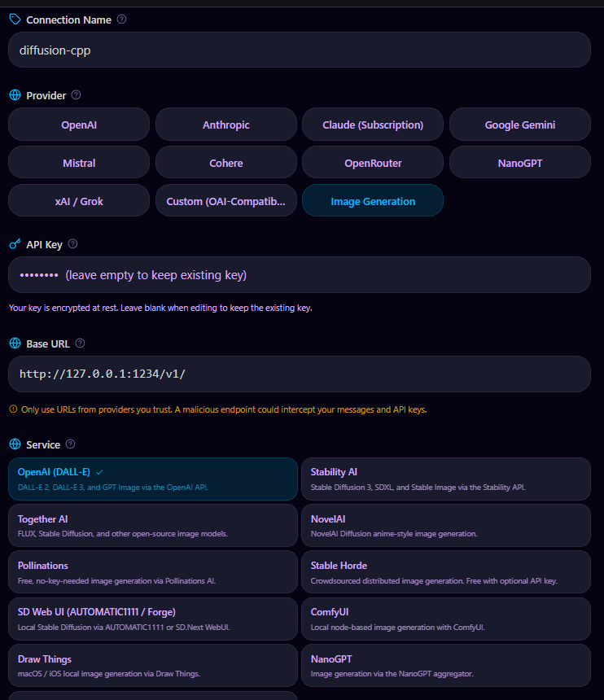Click 'Only use URLs from providers you trust' warning

point(224,409)
